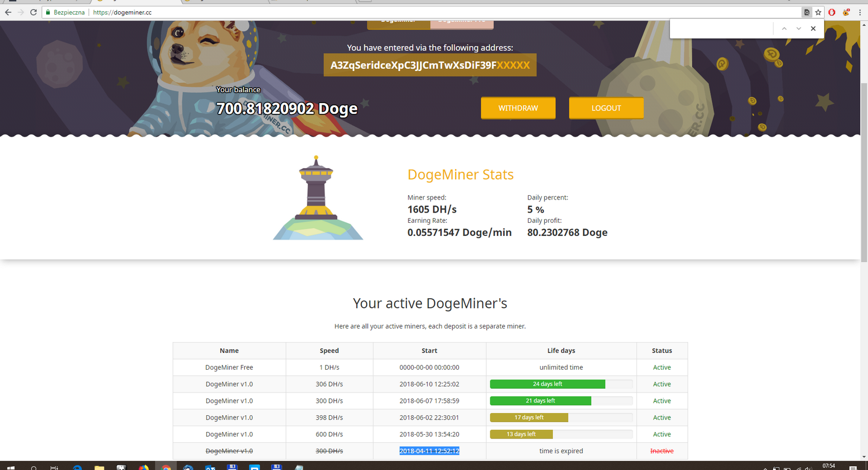Click the 'time is expired' cell
The height and width of the screenshot is (470, 868).
click(x=561, y=451)
